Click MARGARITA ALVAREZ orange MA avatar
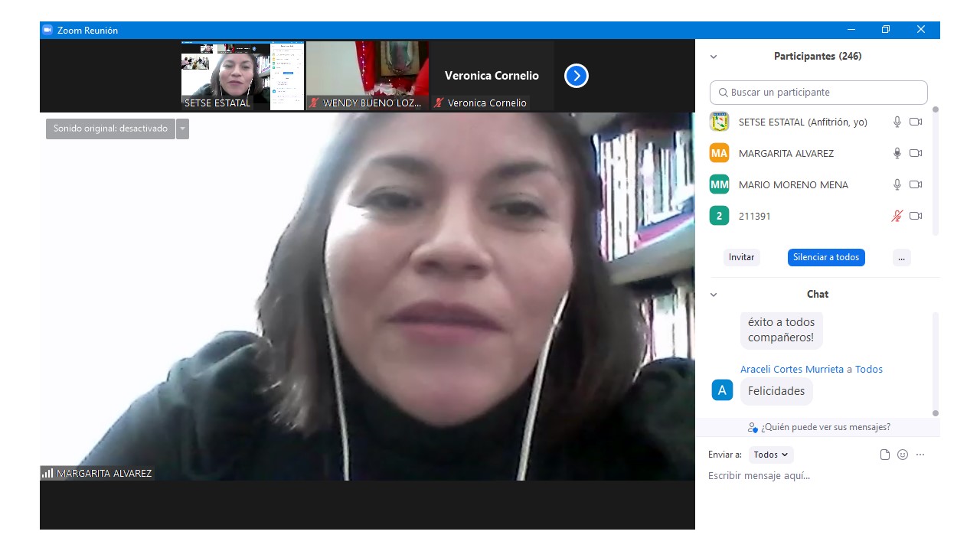980x551 pixels. 719,153
